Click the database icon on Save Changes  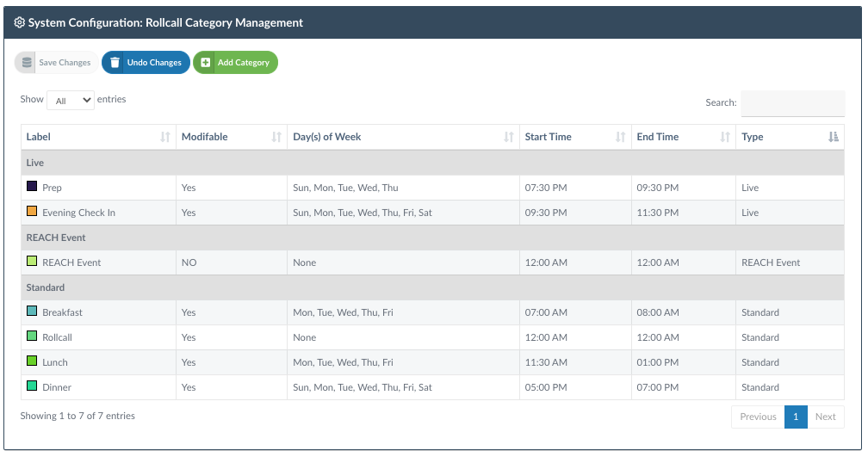coord(27,63)
